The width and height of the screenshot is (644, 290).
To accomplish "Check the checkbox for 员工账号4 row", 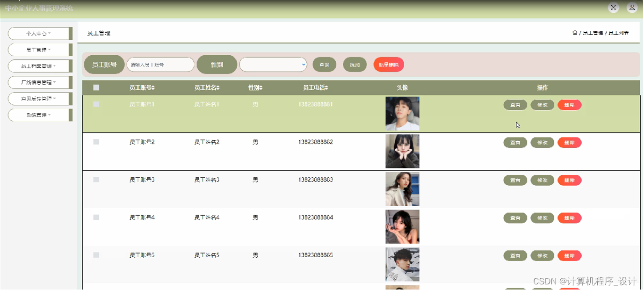I will tap(96, 217).
